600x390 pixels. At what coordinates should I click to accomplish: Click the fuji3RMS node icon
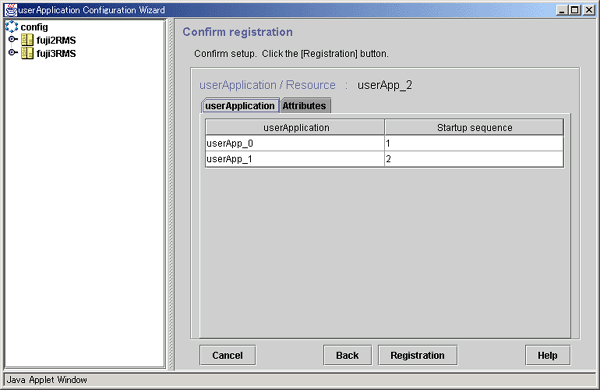27,53
